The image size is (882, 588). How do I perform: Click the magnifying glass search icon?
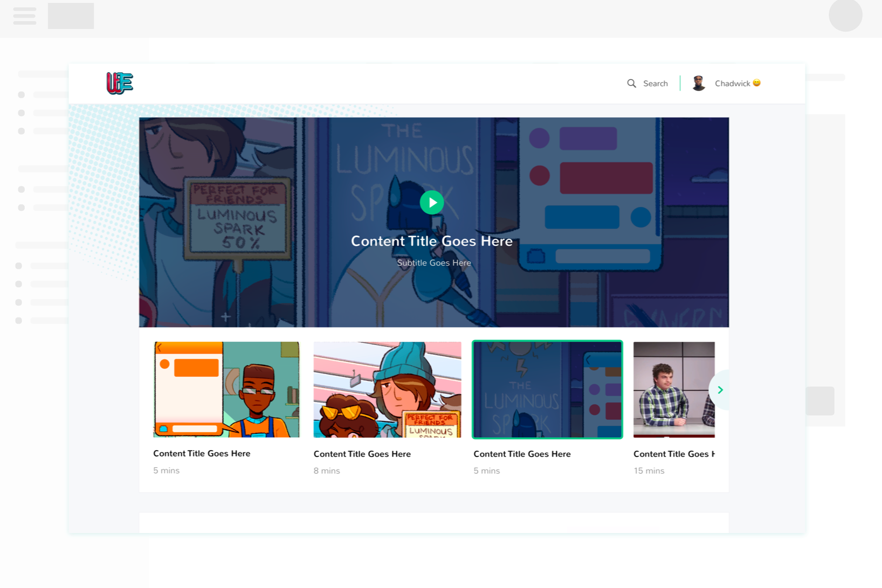[x=631, y=84]
